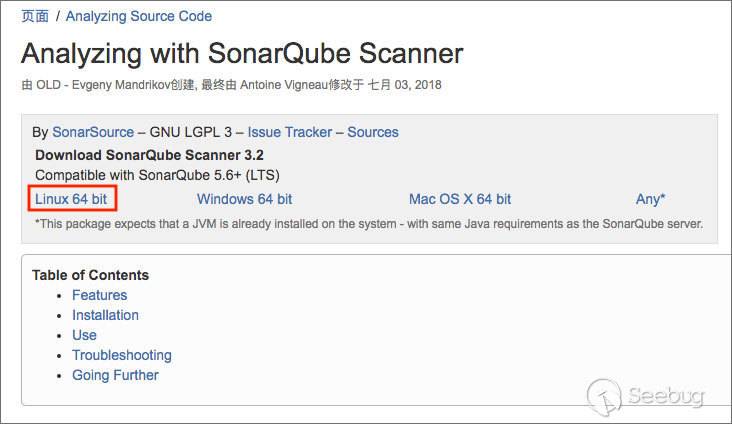The height and width of the screenshot is (424, 732).
Task: Jump to Features section
Action: [x=99, y=295]
